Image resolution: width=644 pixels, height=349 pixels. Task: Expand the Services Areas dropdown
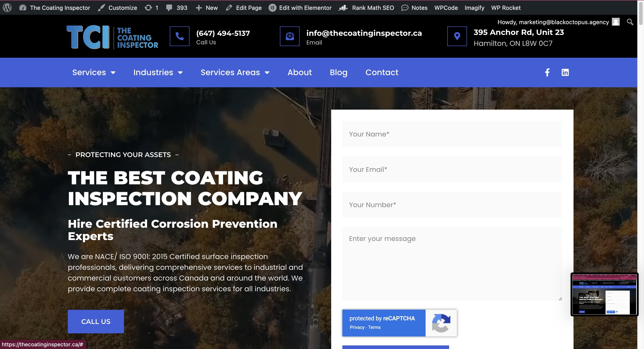pyautogui.click(x=235, y=72)
